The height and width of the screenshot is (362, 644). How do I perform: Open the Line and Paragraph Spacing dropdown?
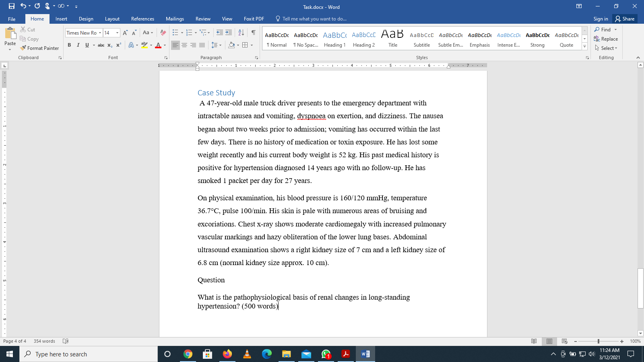click(x=216, y=45)
